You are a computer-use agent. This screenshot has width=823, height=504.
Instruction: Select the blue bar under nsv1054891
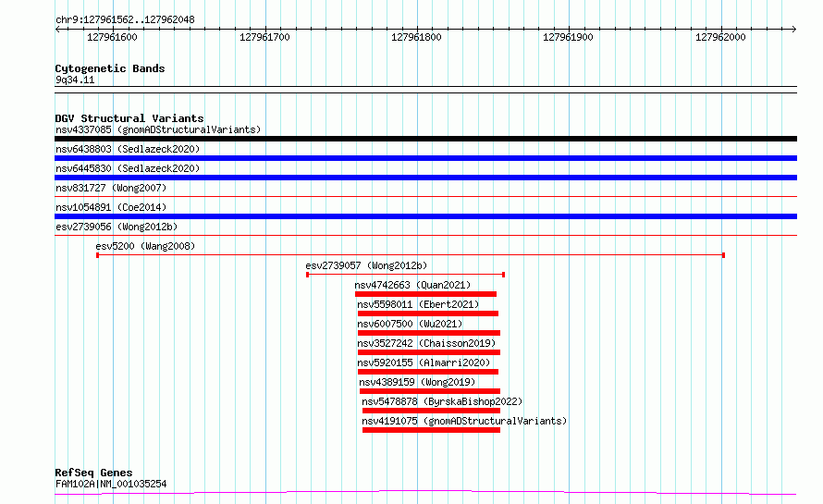point(425,216)
